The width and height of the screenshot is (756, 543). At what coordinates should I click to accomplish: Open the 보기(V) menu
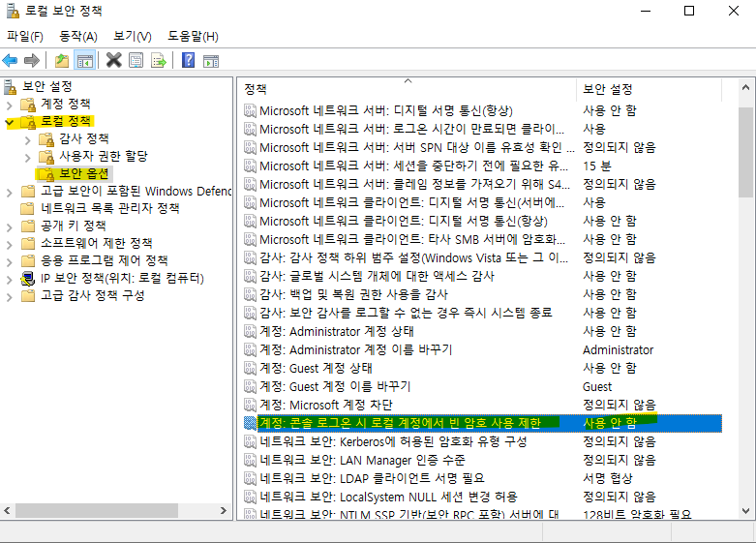[132, 36]
